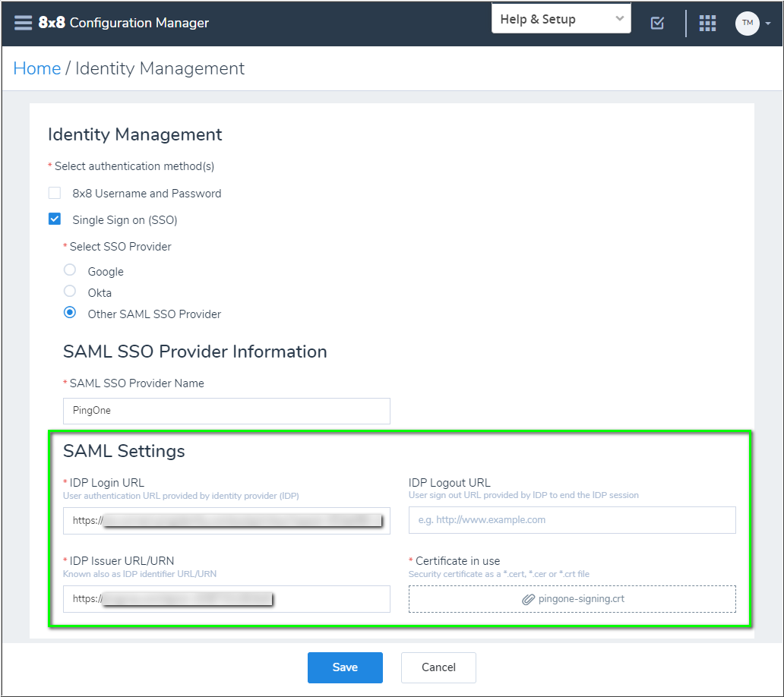
Task: Enable 8x8 Username and Password checkbox
Action: click(x=55, y=193)
